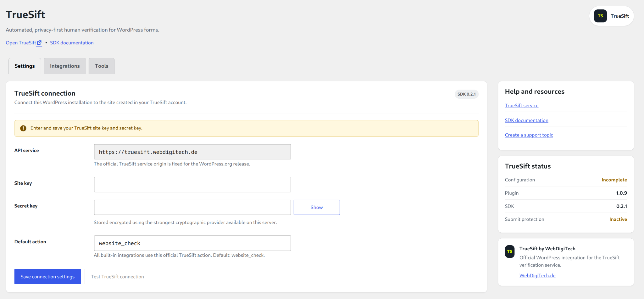Click the Submit protection status label
This screenshot has width=644, height=299.
[x=525, y=219]
